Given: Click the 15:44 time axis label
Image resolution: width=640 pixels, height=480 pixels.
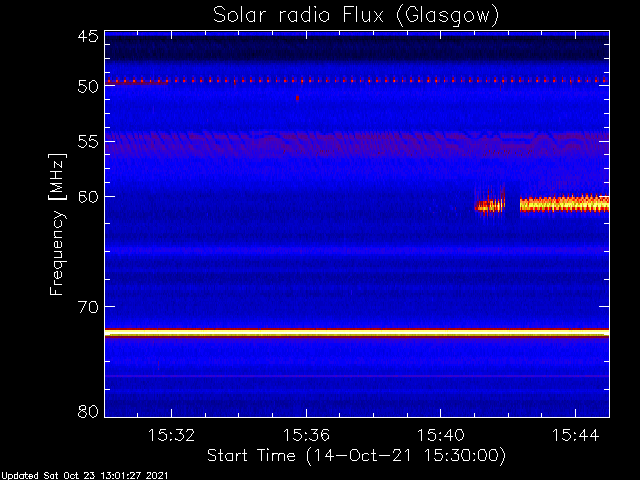Looking at the screenshot, I should [x=576, y=436].
